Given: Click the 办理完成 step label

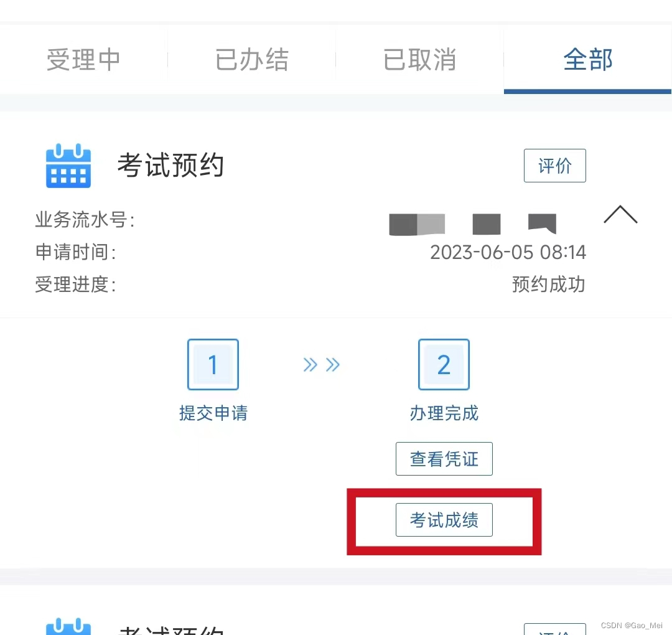Looking at the screenshot, I should point(444,413).
